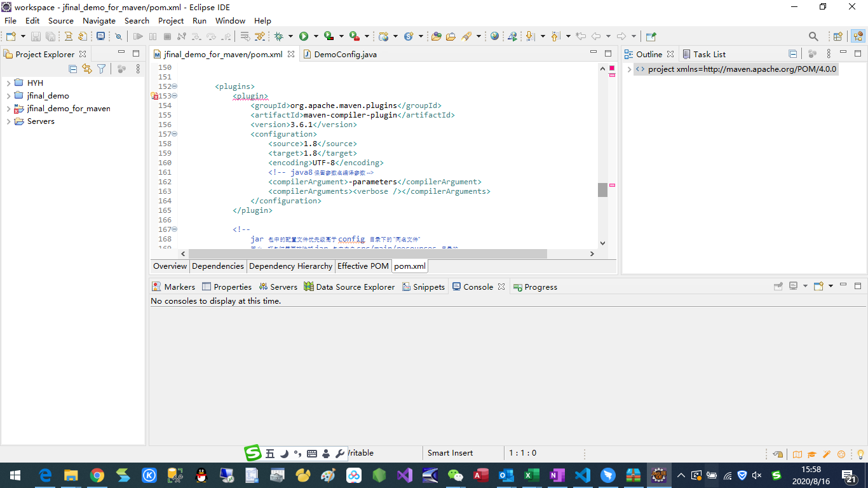Open the File menu
The image size is (868, 488).
[11, 20]
